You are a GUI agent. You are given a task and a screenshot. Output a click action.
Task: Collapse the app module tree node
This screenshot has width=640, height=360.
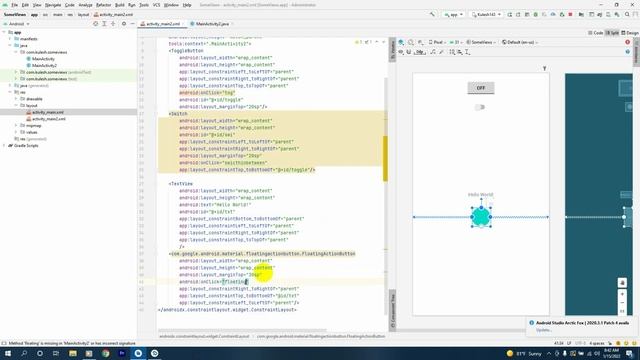tap(4, 32)
